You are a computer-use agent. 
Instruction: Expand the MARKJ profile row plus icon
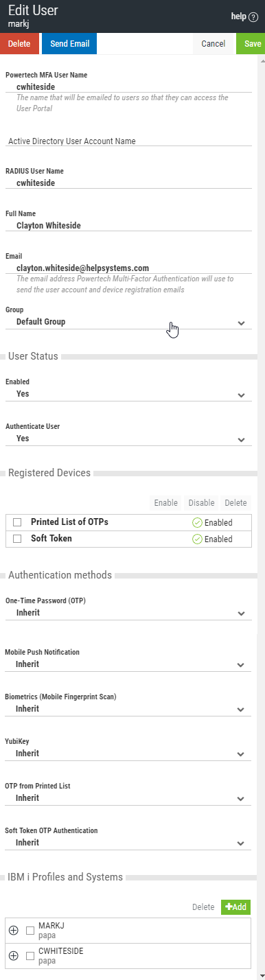[14, 931]
